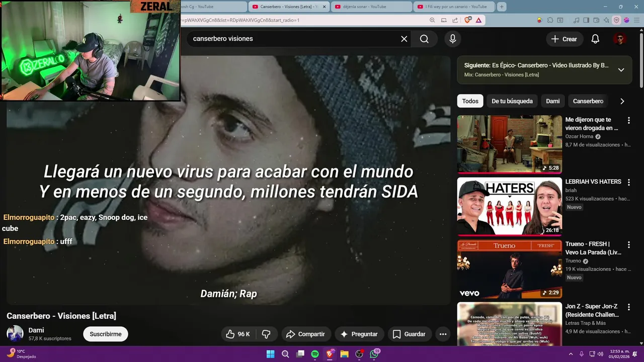Viewport: 644px width, 362px height.
Task: Click the Compartir button
Action: [305, 334]
